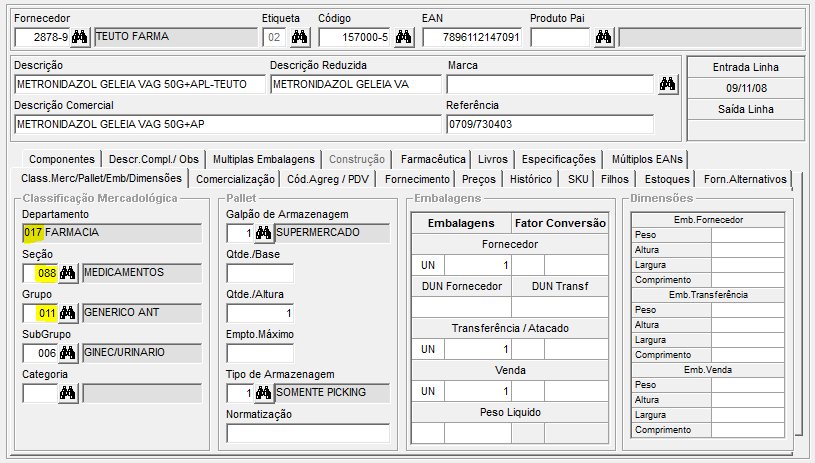Click the empty Saída Linha date cell

[746, 129]
